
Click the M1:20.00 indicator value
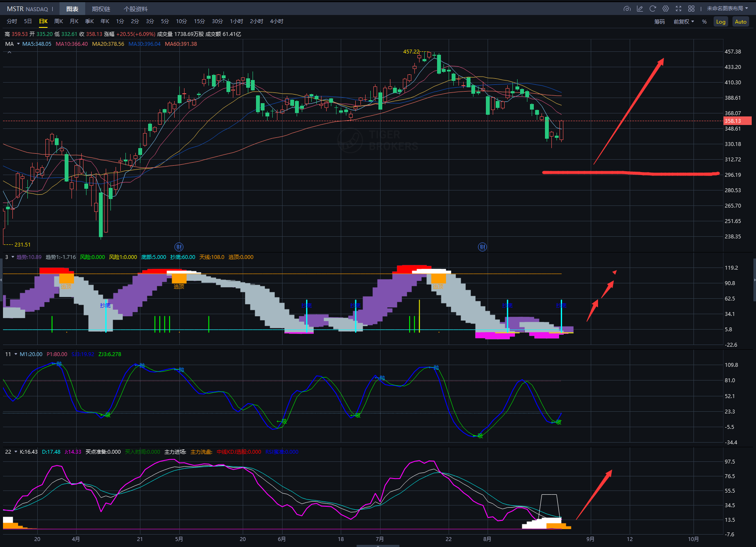tap(31, 354)
